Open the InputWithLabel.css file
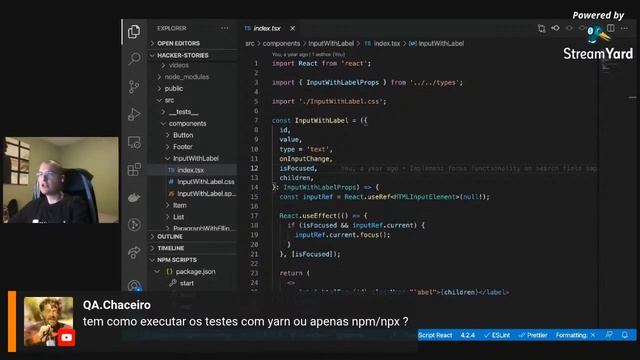 (x=193, y=182)
